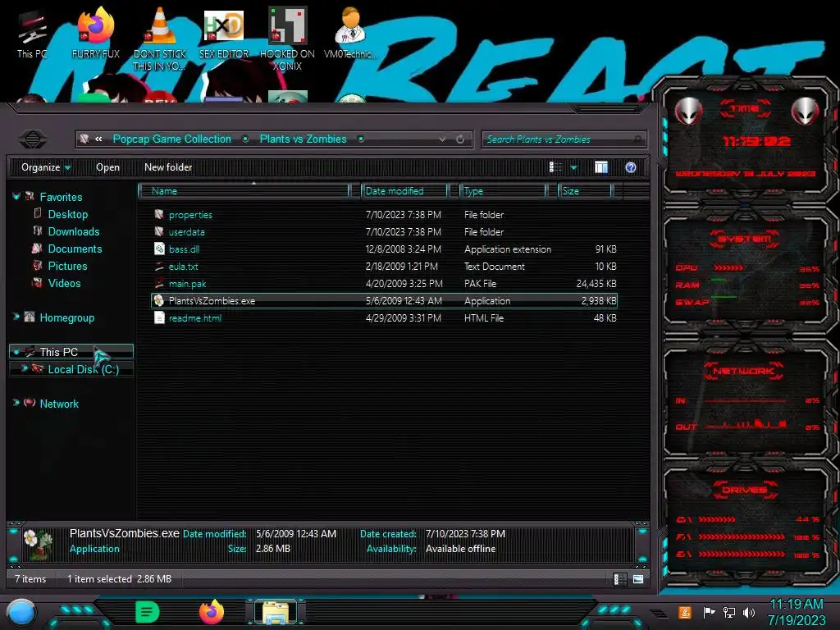The image size is (840, 630).
Task: Click the PlantsVsZombies.exe thumbnail in details pane
Action: [x=39, y=545]
